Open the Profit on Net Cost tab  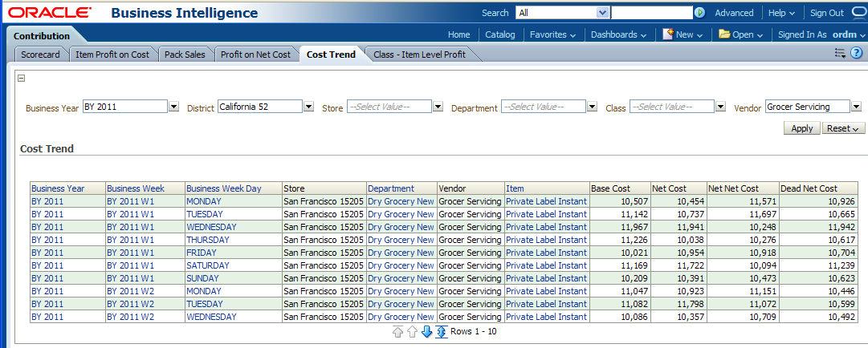point(255,55)
